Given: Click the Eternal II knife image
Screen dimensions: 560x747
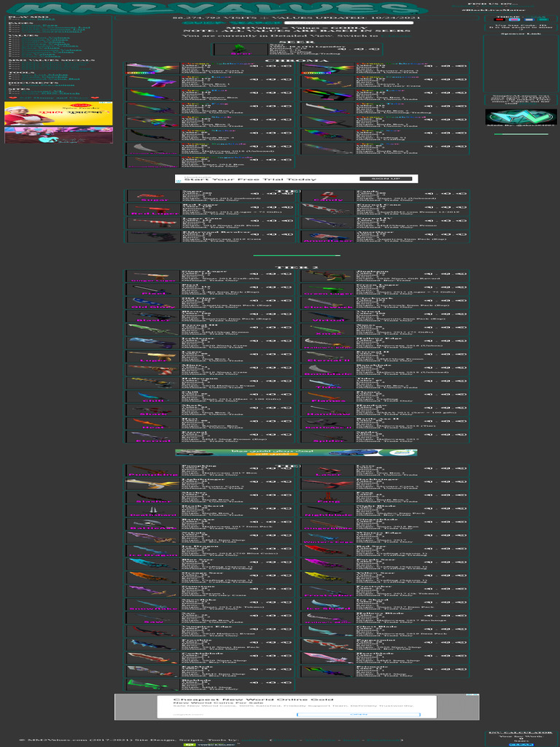Looking at the screenshot, I should pos(329,357).
